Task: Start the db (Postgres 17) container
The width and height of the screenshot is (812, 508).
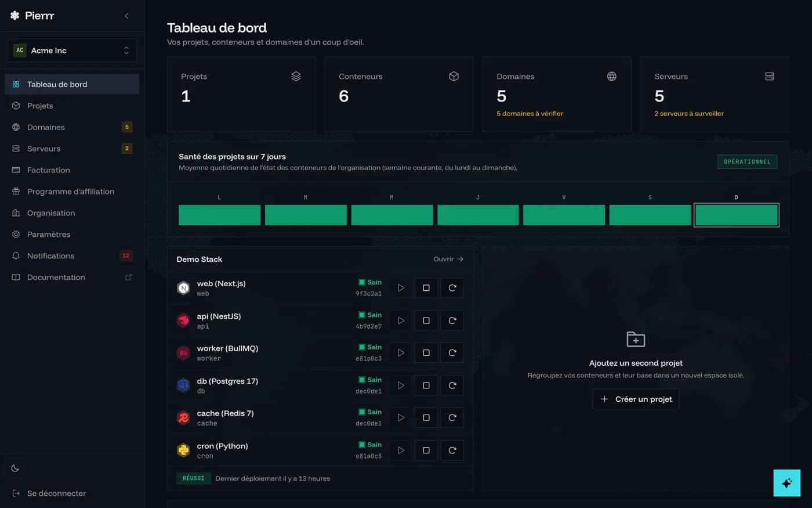Action: [x=401, y=385]
